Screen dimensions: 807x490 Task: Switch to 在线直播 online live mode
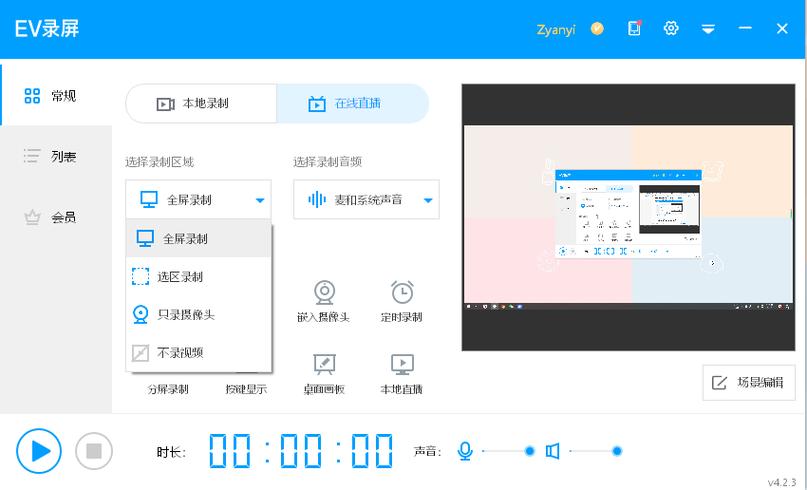click(x=353, y=103)
